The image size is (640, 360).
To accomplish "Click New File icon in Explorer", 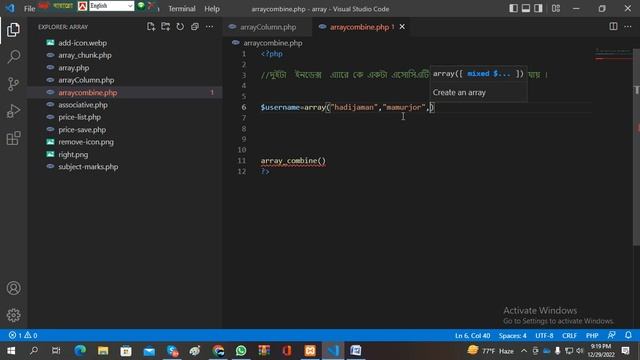I will (151, 27).
